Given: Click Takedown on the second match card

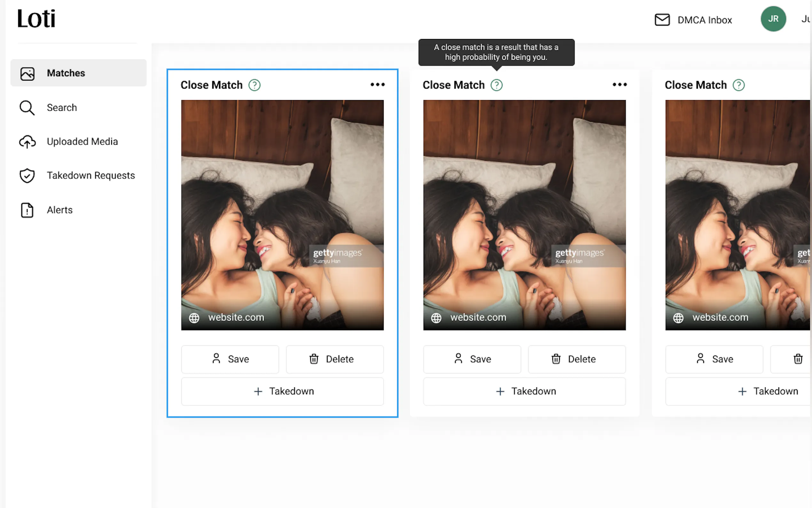Looking at the screenshot, I should pyautogui.click(x=524, y=391).
